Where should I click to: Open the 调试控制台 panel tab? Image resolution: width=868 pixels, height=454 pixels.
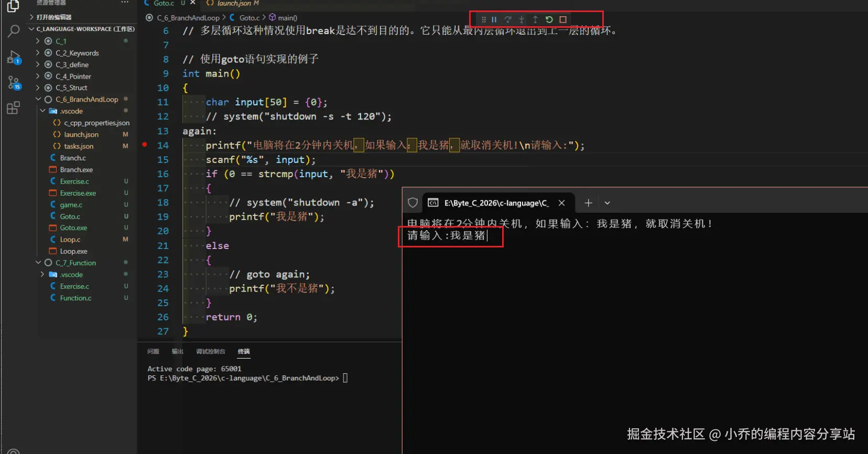[x=211, y=351]
